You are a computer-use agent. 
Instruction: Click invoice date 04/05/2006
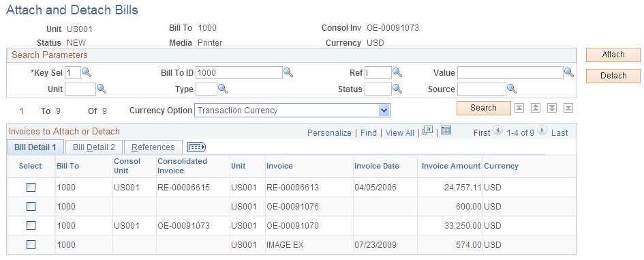coord(375,188)
